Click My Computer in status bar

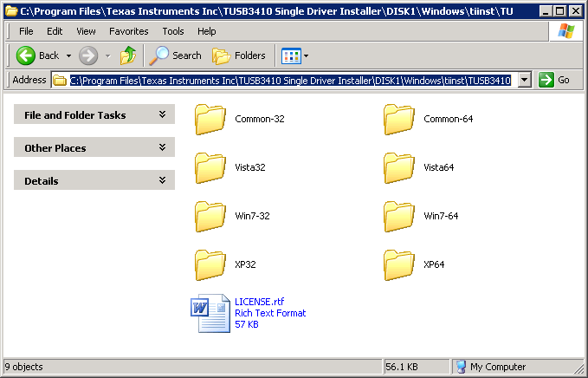pyautogui.click(x=498, y=367)
